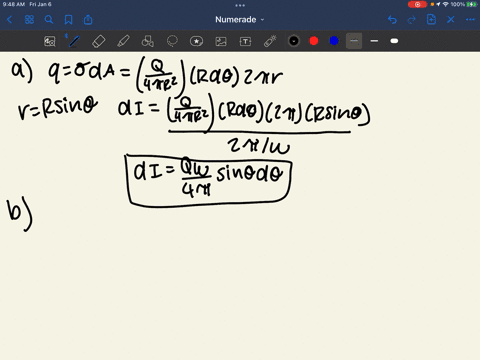
Task: Bookmark the current page
Action: (x=68, y=20)
